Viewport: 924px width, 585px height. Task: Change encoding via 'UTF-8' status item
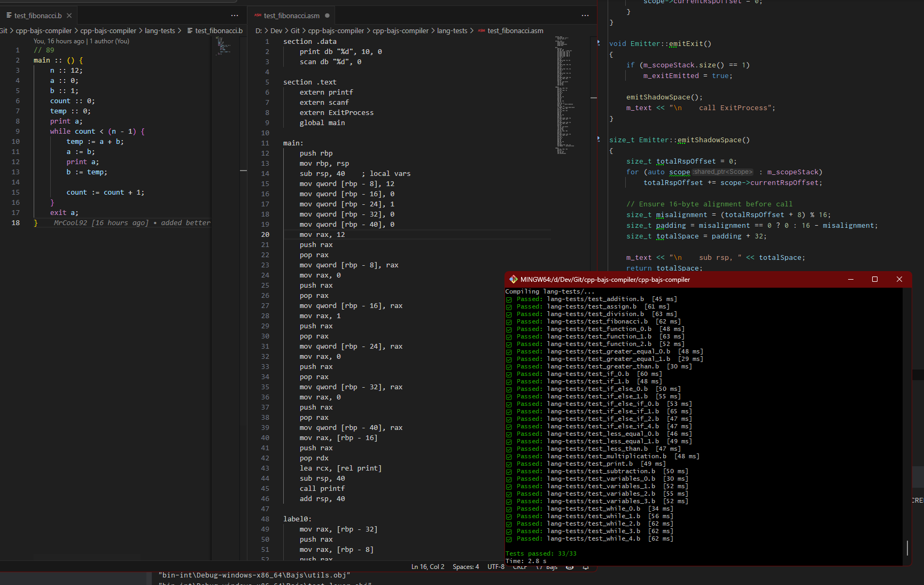496,567
